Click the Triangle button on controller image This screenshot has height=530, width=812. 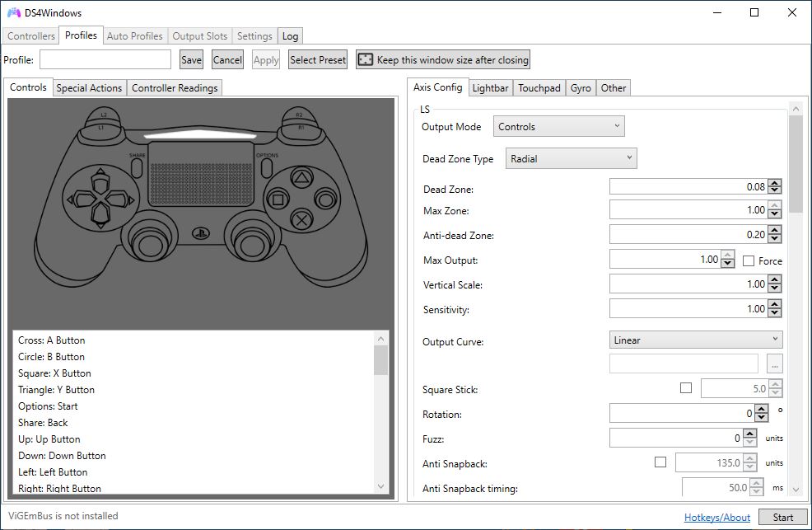301,178
